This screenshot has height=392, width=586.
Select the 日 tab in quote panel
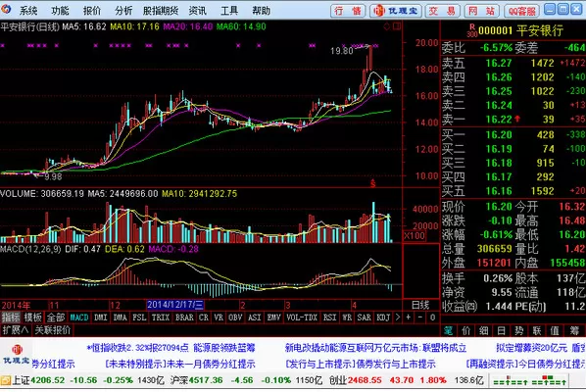click(501, 330)
